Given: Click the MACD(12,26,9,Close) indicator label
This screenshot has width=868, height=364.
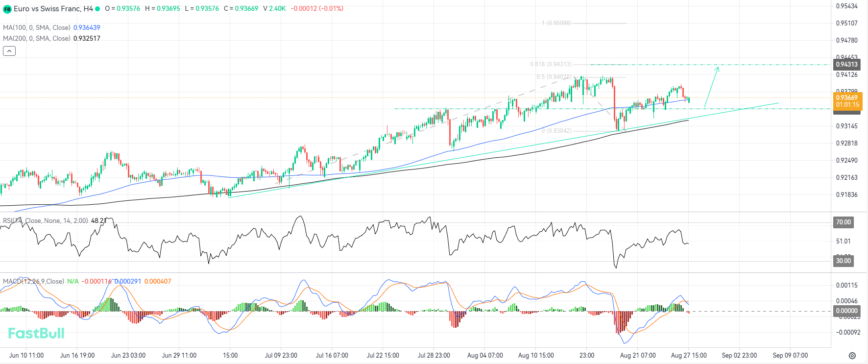Looking at the screenshot, I should pos(33,281).
